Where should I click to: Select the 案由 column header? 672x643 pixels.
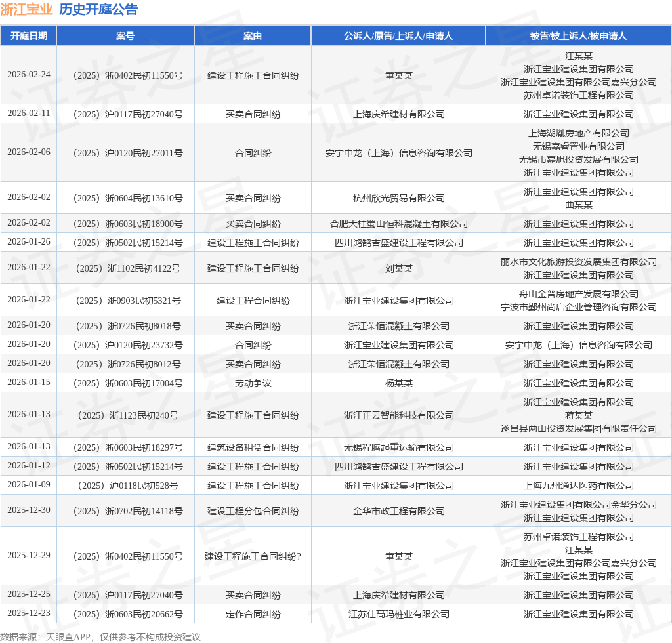click(253, 36)
